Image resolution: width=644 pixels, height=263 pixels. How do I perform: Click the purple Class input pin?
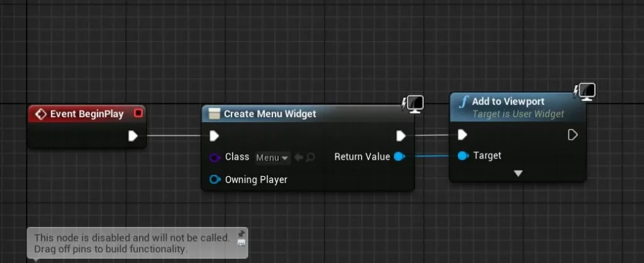coord(215,157)
